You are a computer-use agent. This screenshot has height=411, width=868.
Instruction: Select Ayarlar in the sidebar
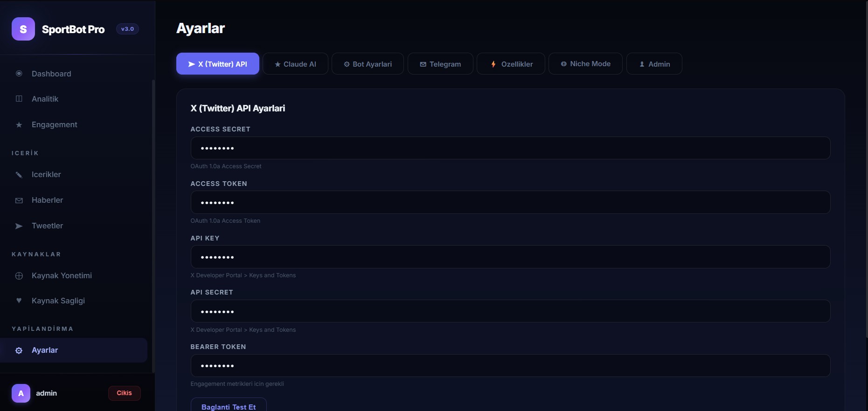click(x=74, y=350)
